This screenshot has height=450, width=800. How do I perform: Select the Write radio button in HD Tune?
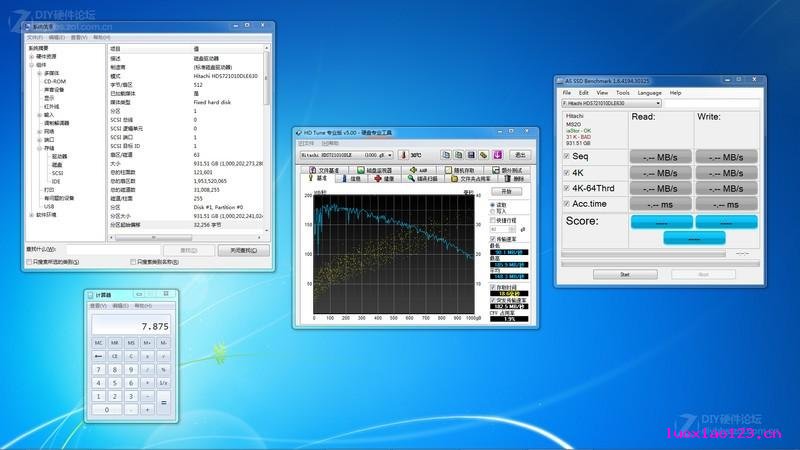pos(493,211)
